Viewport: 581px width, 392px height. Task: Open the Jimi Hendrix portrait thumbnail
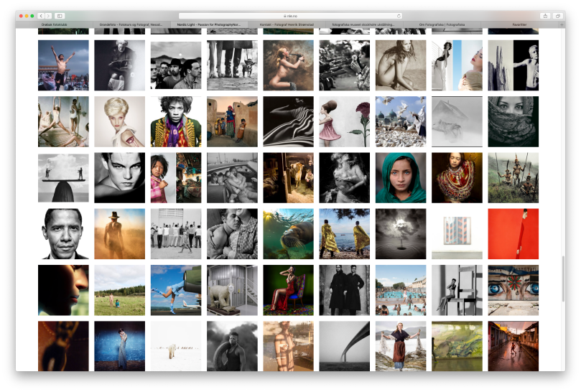(176, 121)
